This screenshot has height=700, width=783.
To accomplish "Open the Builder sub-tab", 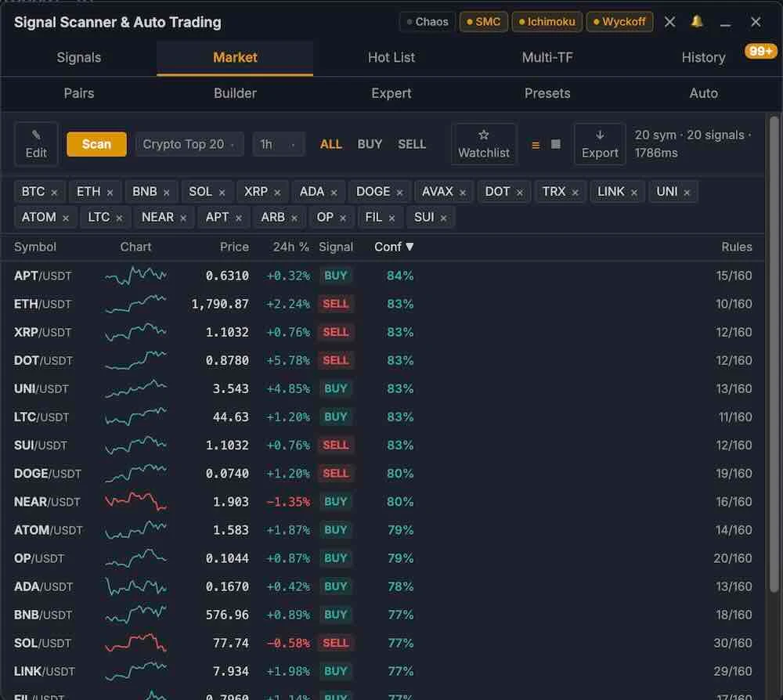I will tap(235, 93).
